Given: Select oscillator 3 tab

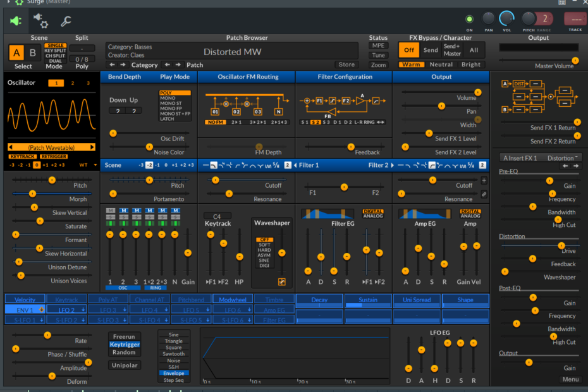Looking at the screenshot, I should click(88, 83).
